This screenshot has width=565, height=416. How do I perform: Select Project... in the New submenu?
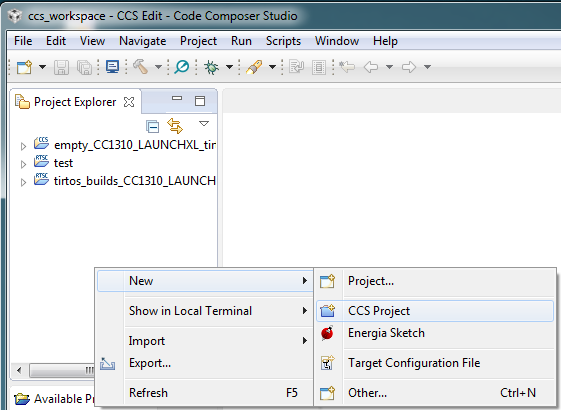pyautogui.click(x=435, y=281)
